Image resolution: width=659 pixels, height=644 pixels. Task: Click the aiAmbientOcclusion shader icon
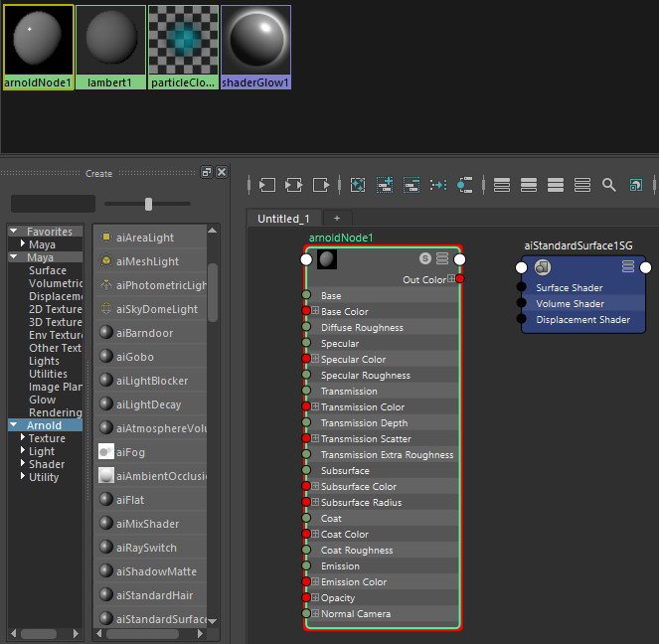coord(106,475)
